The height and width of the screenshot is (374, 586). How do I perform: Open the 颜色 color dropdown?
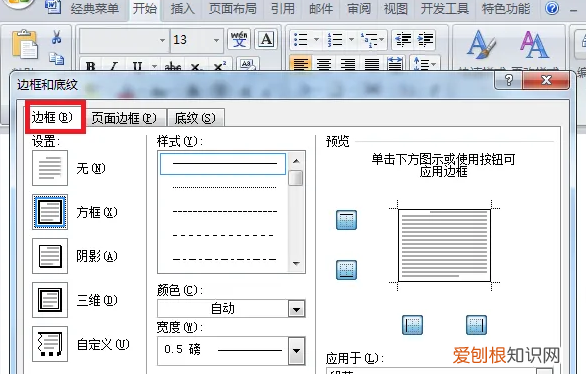[x=297, y=309]
